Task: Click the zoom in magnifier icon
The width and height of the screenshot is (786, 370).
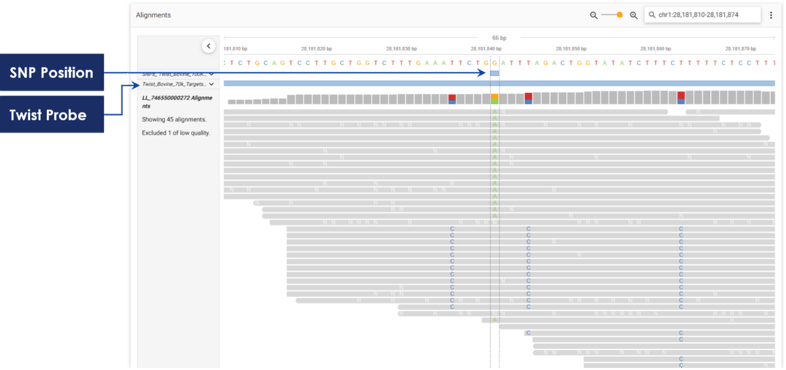Action: pos(634,16)
